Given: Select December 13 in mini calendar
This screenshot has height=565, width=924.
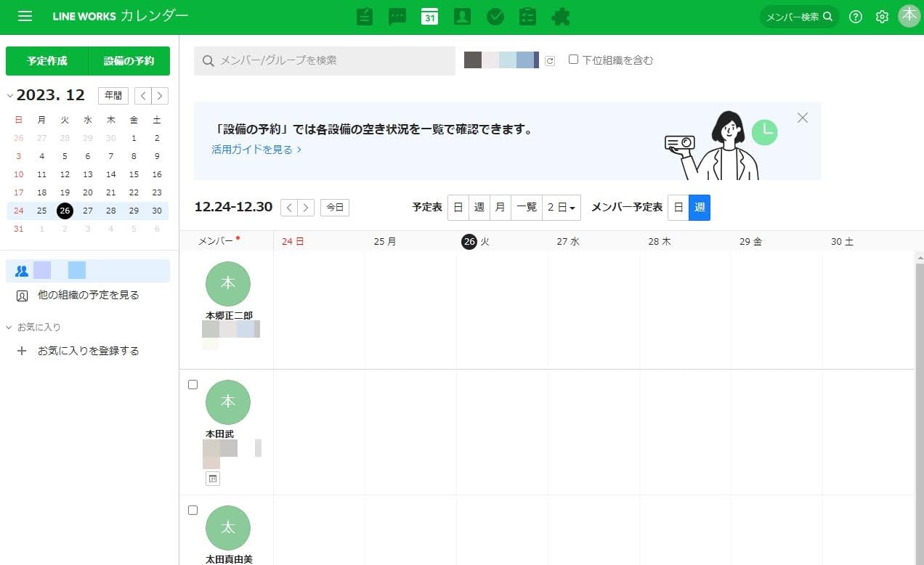Looking at the screenshot, I should 88,174.
